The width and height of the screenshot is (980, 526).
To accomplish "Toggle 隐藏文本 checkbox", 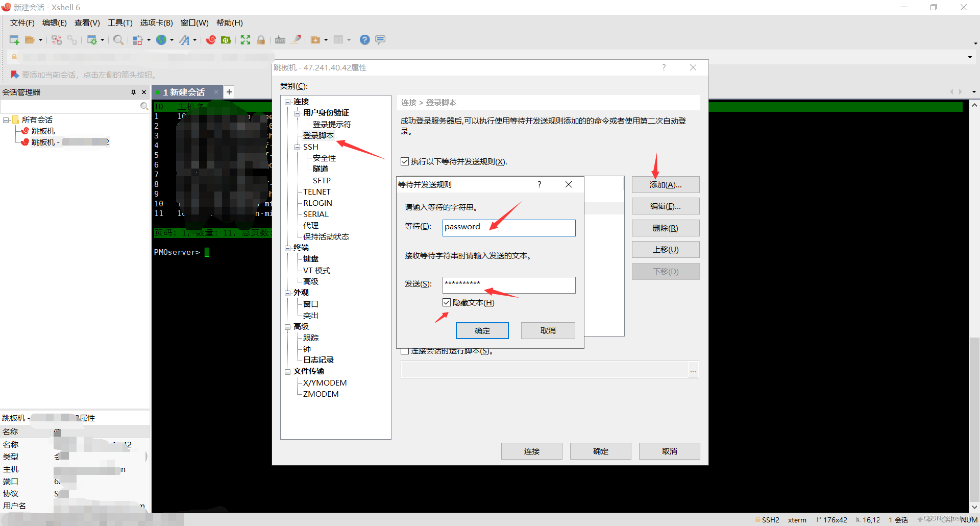I will pyautogui.click(x=447, y=302).
